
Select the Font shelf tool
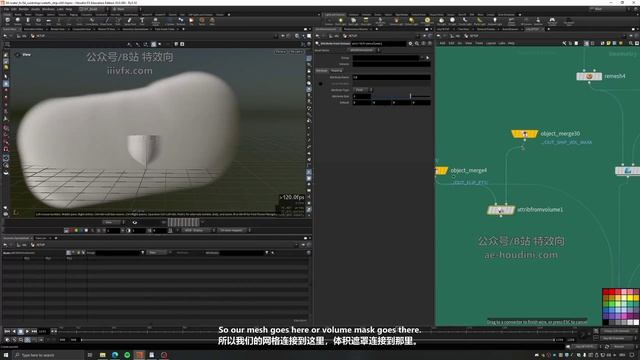coord(142,21)
